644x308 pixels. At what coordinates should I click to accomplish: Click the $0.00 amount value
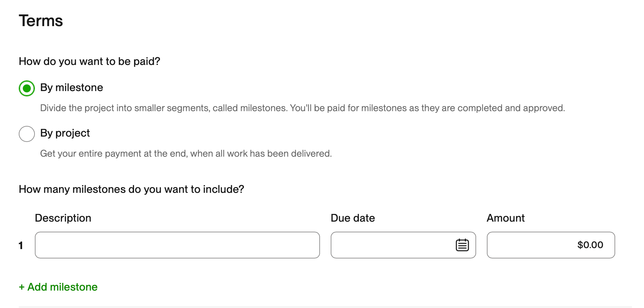590,245
